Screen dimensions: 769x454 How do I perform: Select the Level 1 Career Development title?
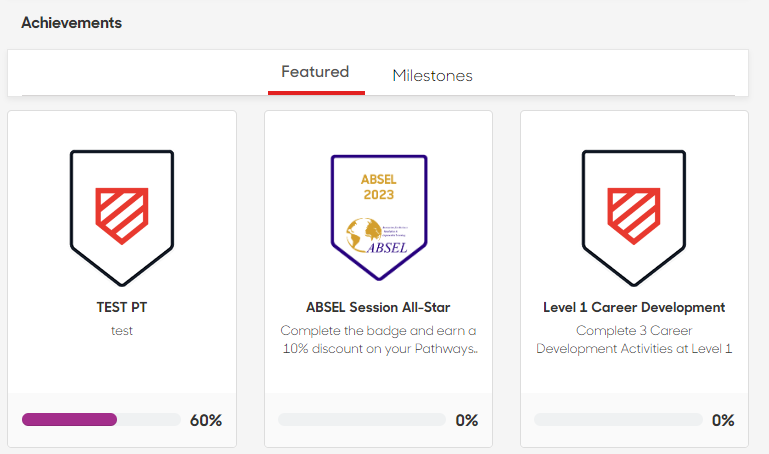pyautogui.click(x=634, y=307)
